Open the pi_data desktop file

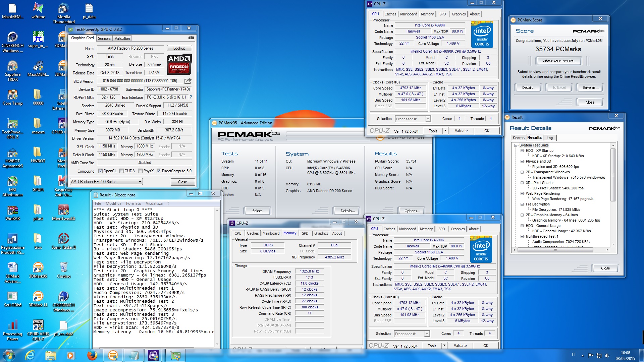coord(89,11)
